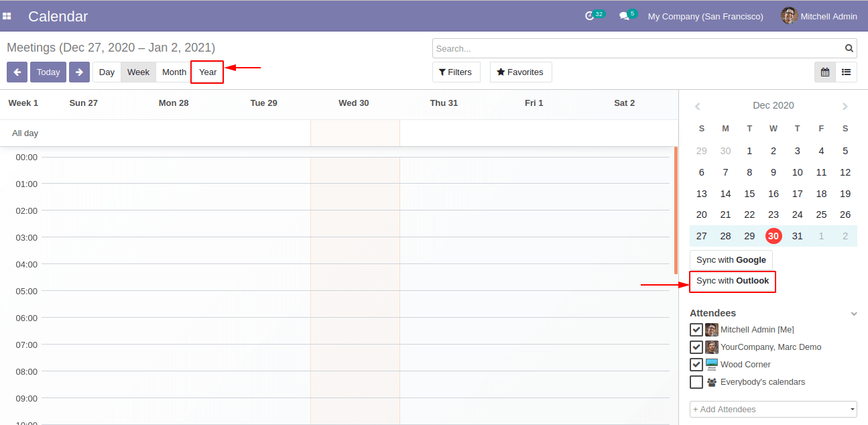Select December 7 in mini calendar
Image resolution: width=868 pixels, height=425 pixels.
(725, 172)
